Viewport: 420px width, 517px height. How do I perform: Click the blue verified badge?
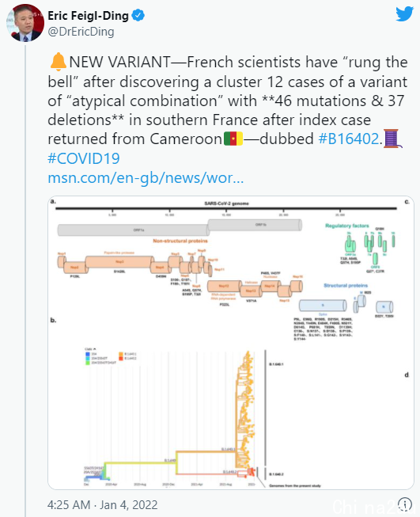[138, 15]
